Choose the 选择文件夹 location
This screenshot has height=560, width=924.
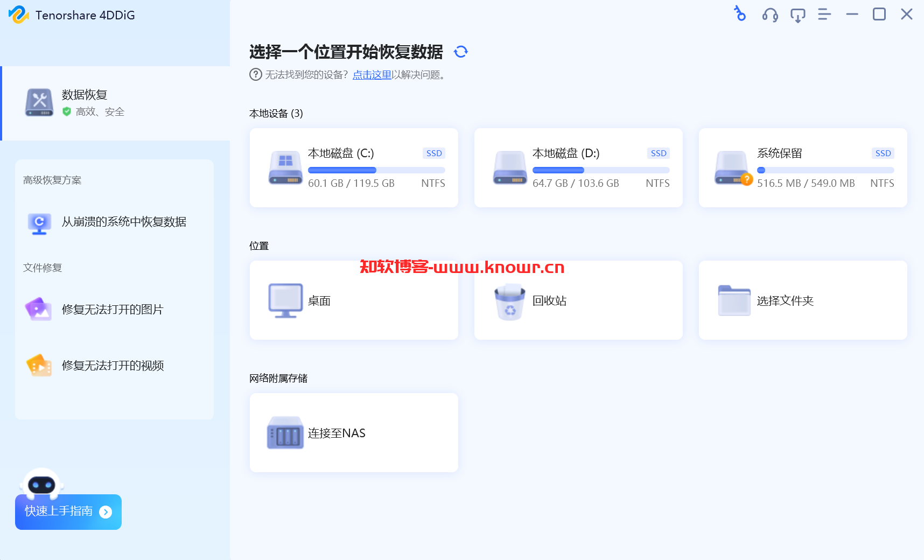pos(803,300)
